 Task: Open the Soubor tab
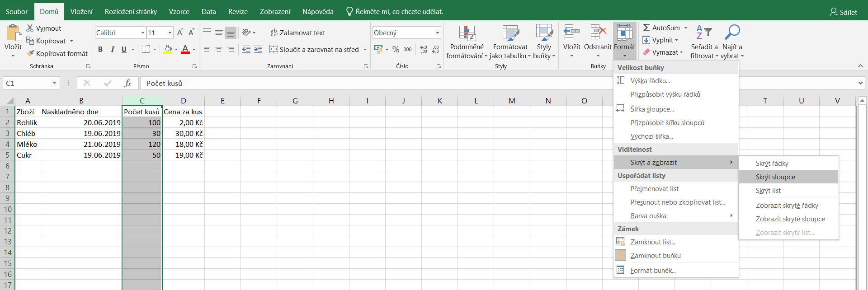[17, 11]
